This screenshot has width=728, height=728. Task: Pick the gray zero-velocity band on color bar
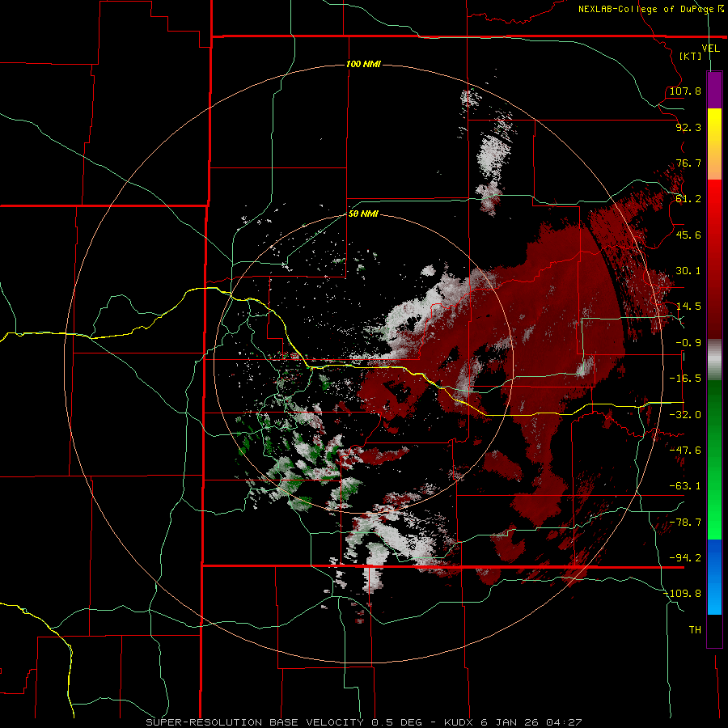(x=714, y=360)
